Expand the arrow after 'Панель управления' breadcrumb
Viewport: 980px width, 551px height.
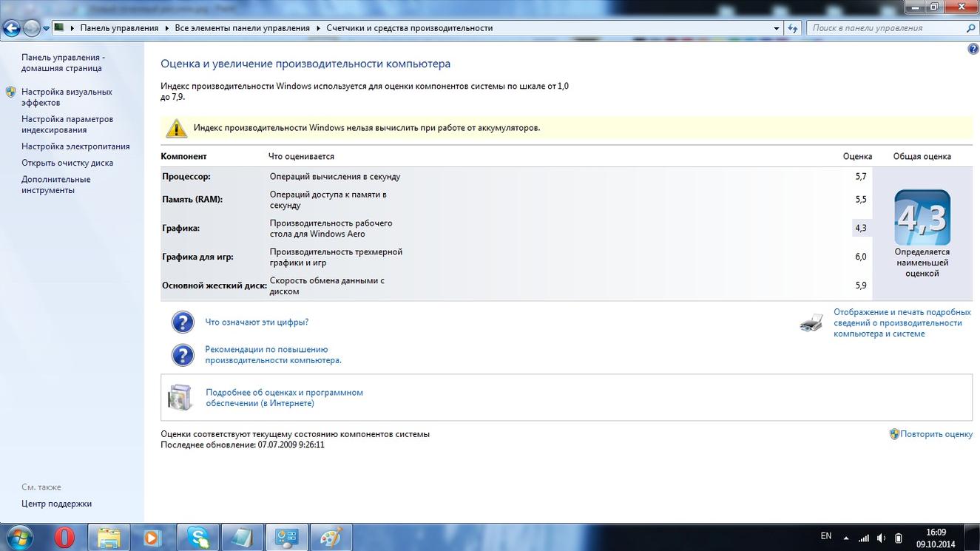click(x=167, y=28)
